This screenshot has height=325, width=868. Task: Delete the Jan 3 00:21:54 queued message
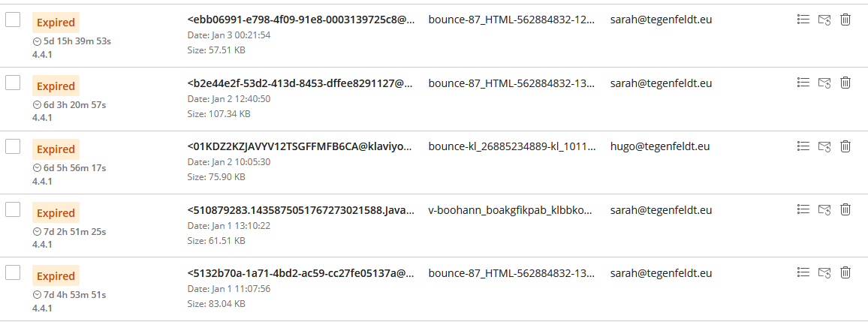point(845,20)
